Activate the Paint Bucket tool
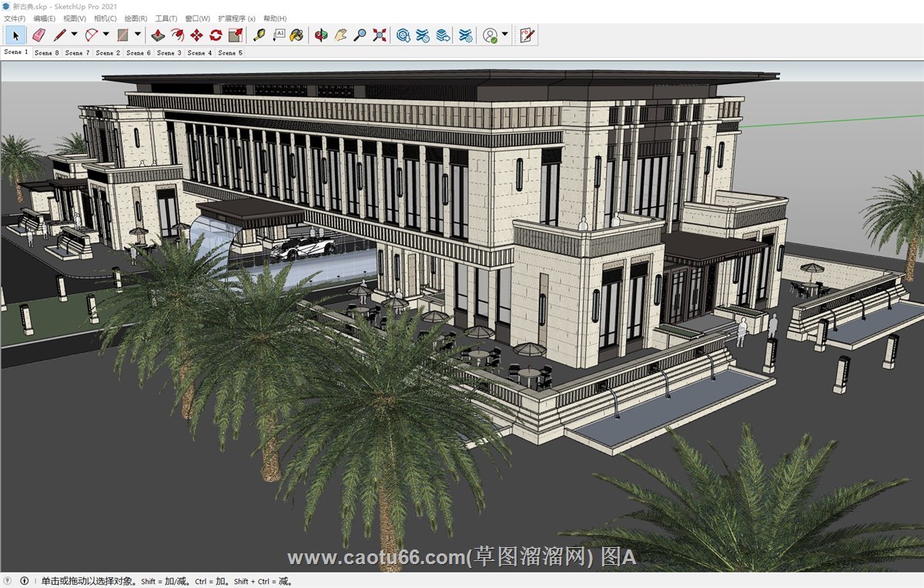 pyautogui.click(x=296, y=35)
